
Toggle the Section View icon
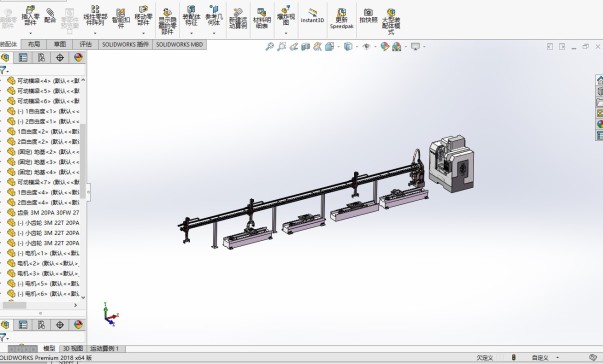[x=306, y=47]
